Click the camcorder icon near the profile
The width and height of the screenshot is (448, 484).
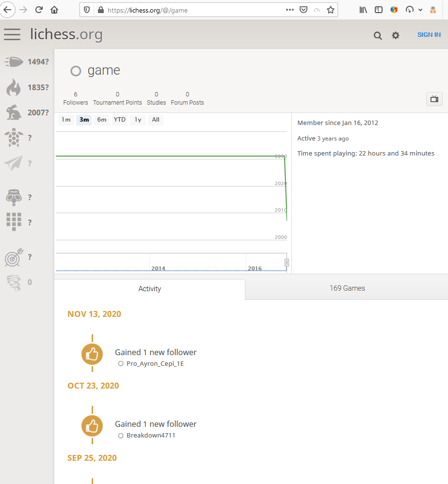434,99
